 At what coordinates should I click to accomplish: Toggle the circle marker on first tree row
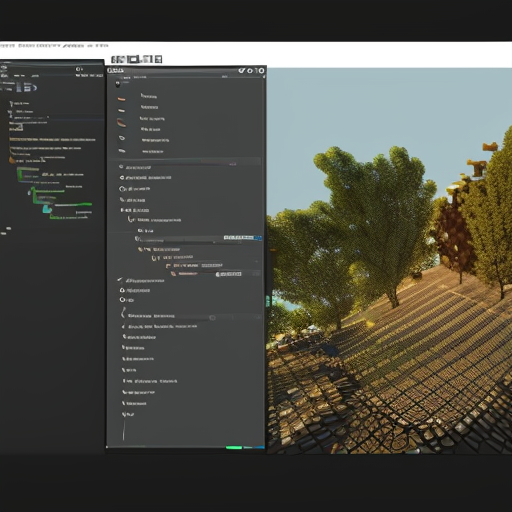point(121,167)
